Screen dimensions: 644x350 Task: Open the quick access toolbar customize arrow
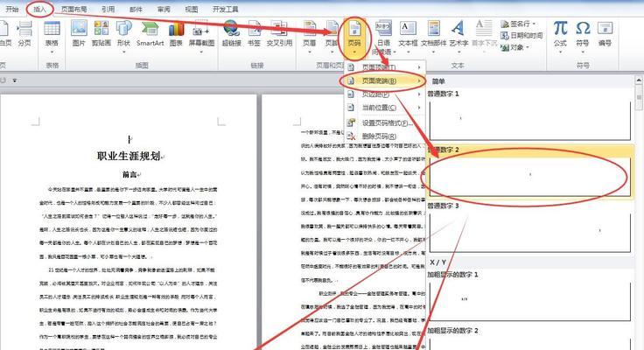click(x=14, y=80)
